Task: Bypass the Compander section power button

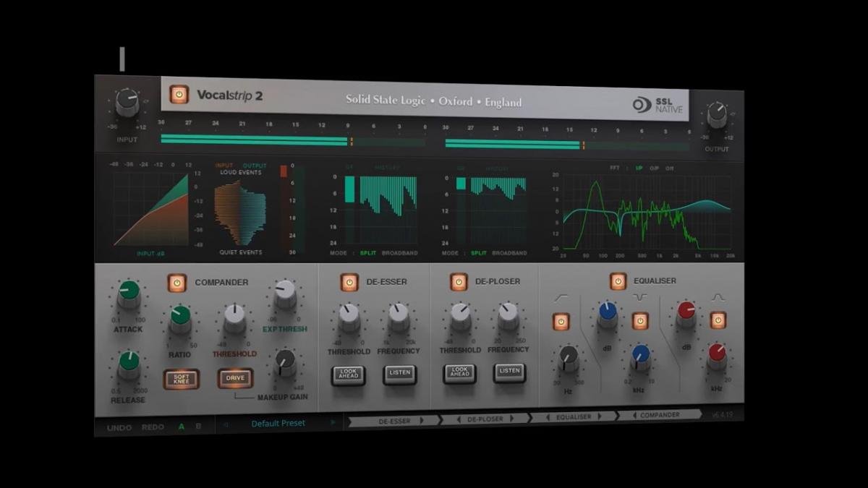Action: [177, 283]
